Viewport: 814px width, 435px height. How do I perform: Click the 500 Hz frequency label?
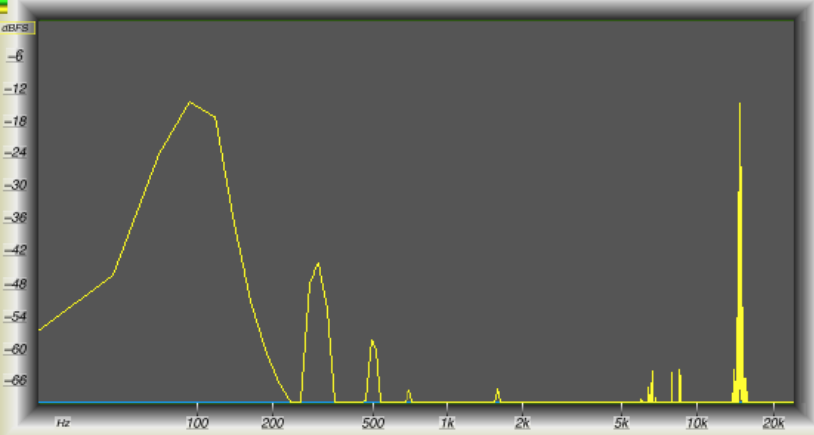pos(373,423)
